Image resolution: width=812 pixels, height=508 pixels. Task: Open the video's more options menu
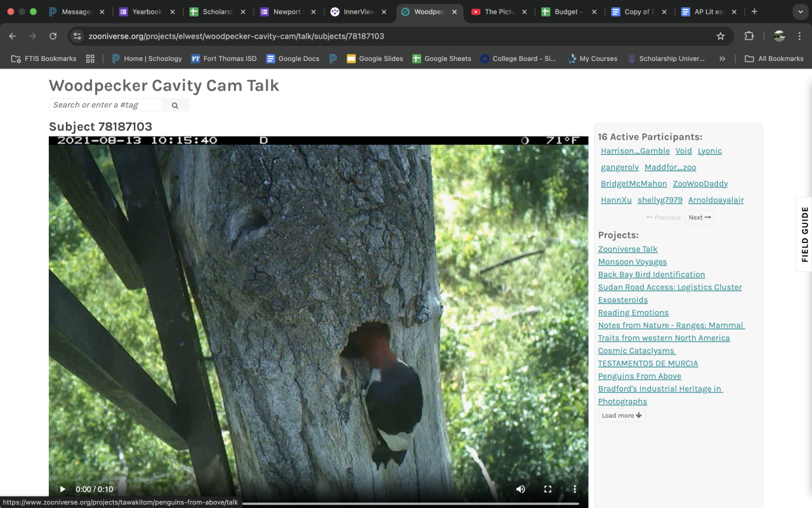575,489
